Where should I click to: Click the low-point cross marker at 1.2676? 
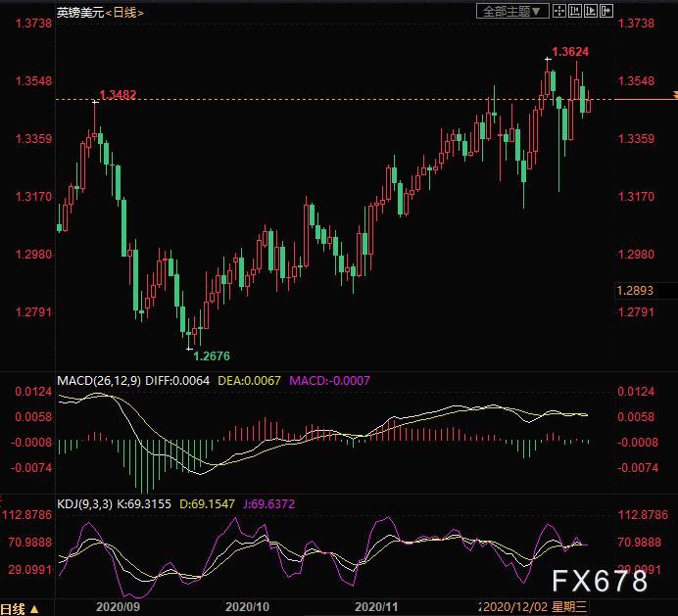pyautogui.click(x=189, y=349)
